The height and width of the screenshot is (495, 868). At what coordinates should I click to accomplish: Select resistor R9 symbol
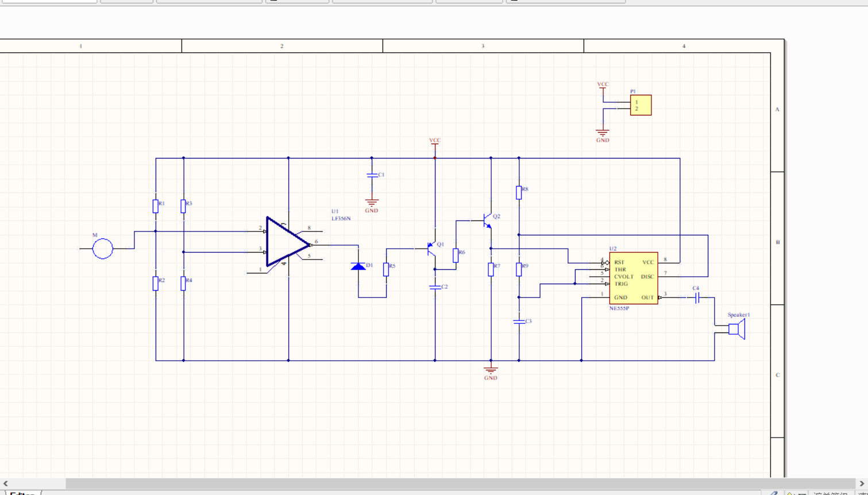point(519,269)
